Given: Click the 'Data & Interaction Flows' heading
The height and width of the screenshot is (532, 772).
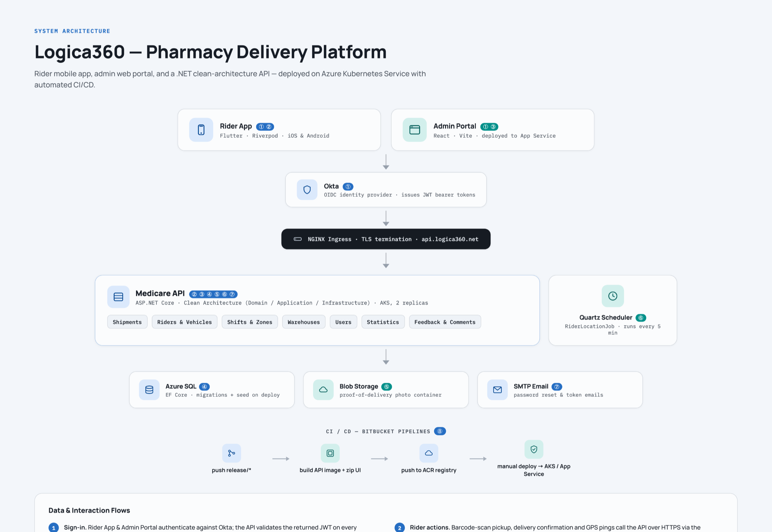Looking at the screenshot, I should (x=89, y=510).
